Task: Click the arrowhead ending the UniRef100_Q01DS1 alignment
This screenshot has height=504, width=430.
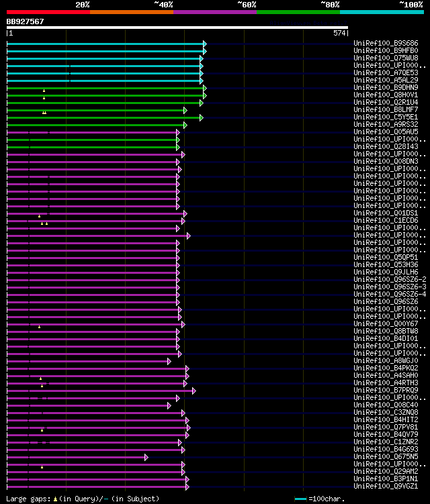Action: 185,214
